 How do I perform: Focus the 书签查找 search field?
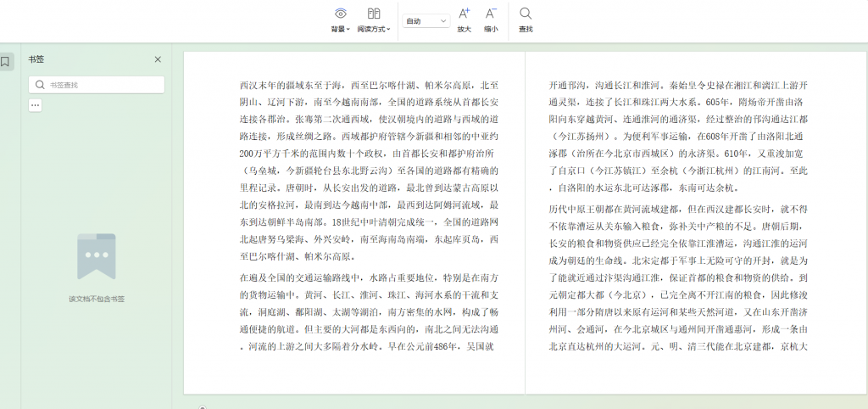(97, 85)
